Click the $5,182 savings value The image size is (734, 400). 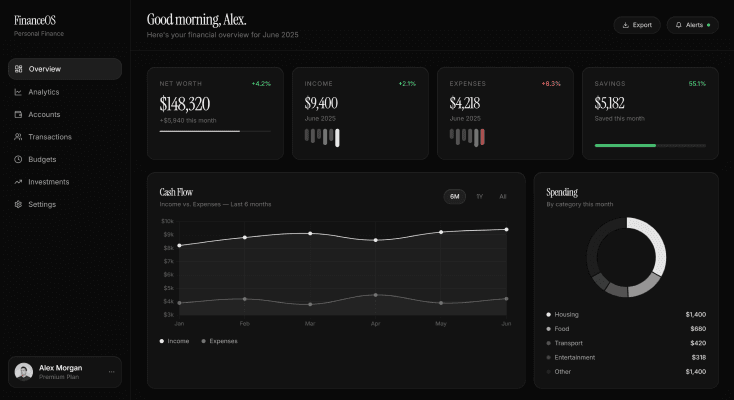(609, 103)
